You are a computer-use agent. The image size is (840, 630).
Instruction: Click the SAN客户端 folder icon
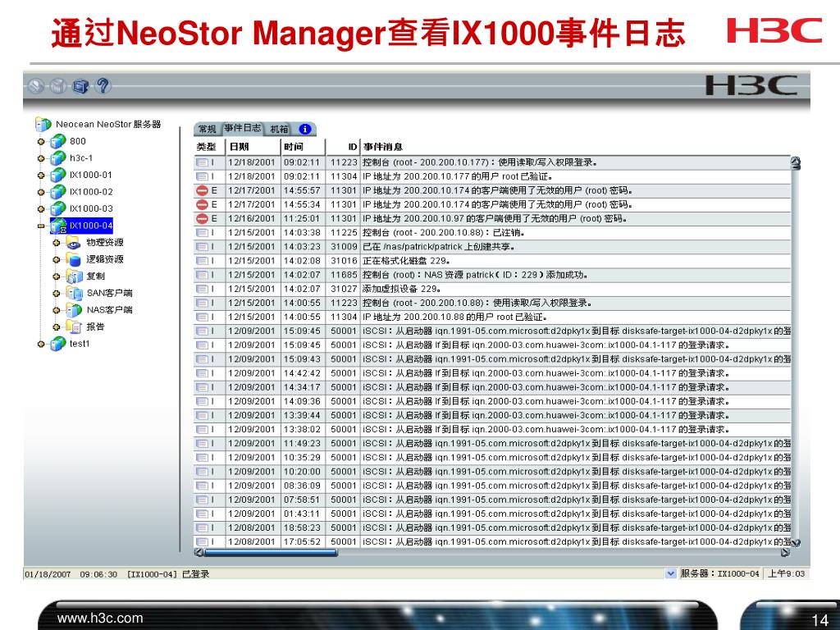(74, 293)
